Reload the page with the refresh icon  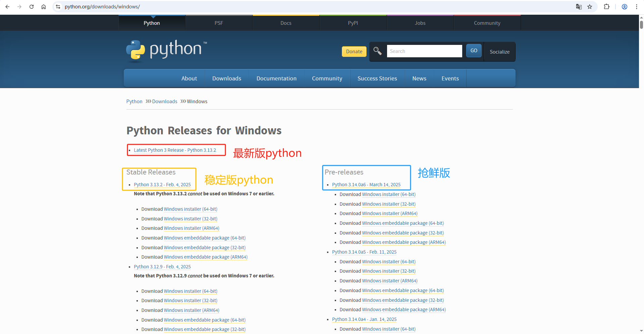[x=32, y=7]
